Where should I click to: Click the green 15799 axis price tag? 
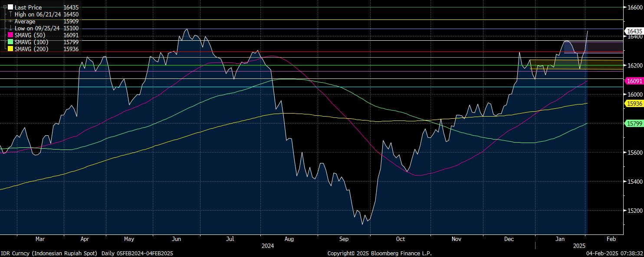coord(634,124)
